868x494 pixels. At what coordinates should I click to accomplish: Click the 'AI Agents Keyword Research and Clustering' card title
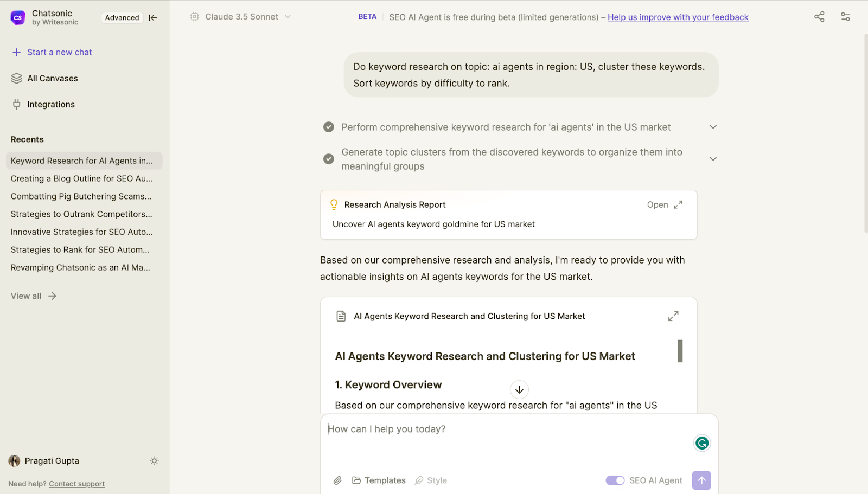click(x=469, y=316)
